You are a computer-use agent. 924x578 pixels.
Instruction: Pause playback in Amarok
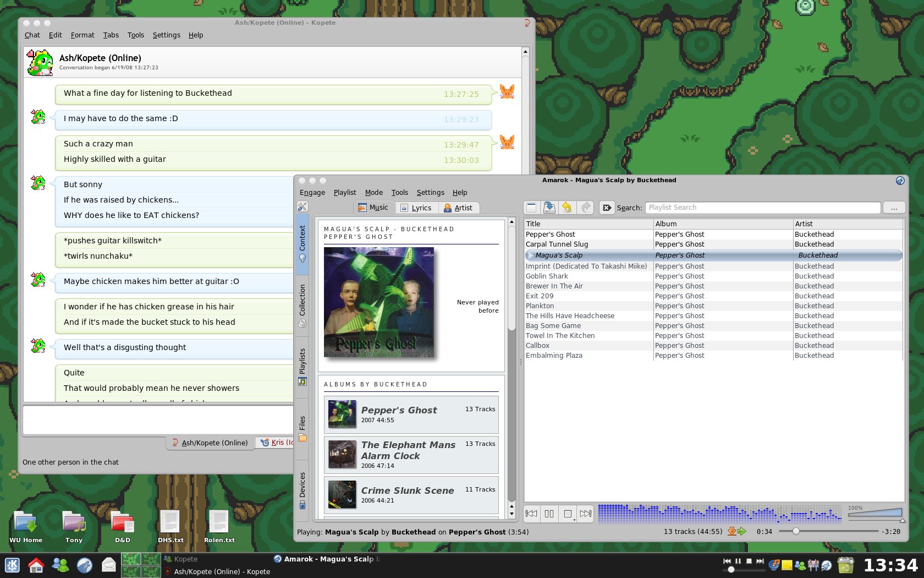pos(549,514)
